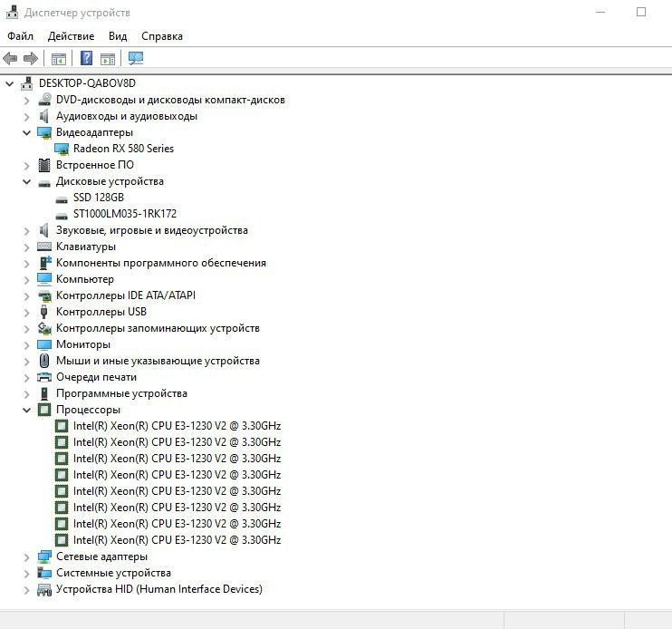This screenshot has height=629, width=672.
Task: Select the Контроллеры USB label
Action: coord(101,312)
